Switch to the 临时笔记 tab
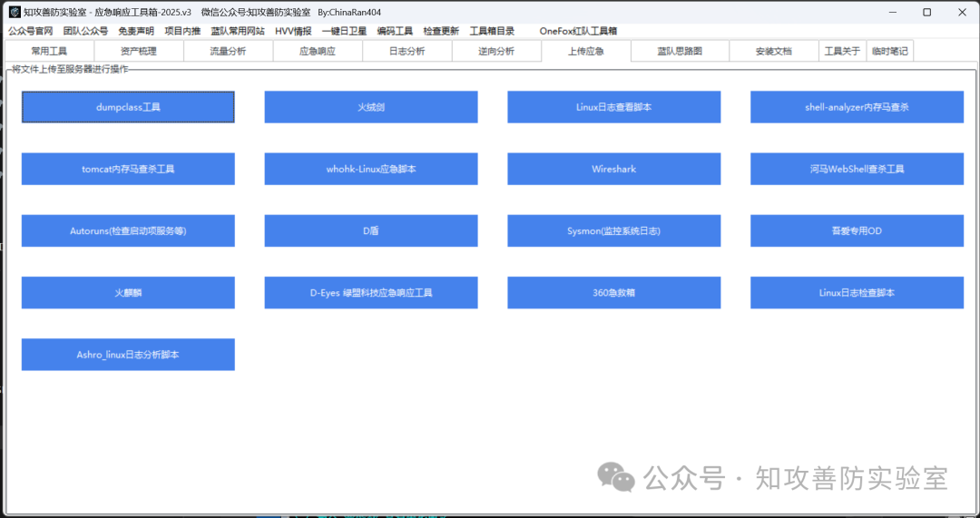The width and height of the screenshot is (980, 518). pyautogui.click(x=890, y=51)
